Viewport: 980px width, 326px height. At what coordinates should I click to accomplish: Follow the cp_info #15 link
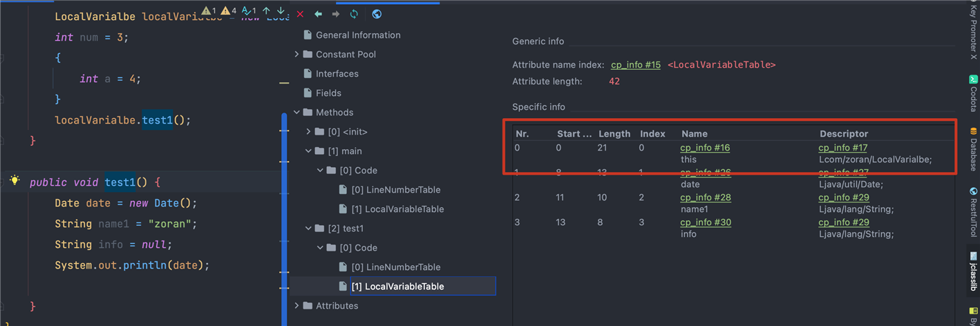point(635,65)
